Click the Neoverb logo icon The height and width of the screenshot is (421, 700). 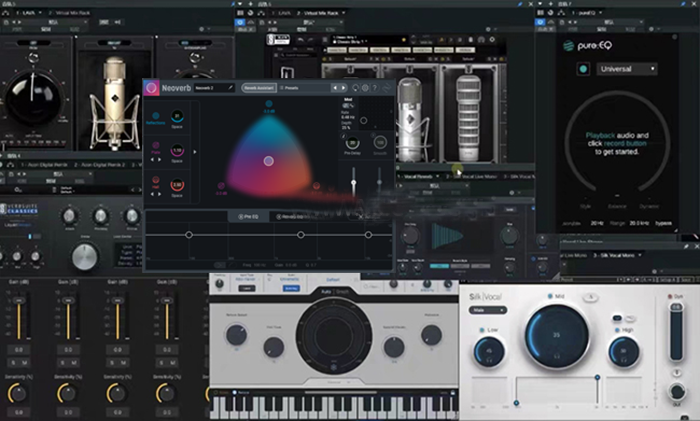pyautogui.click(x=151, y=88)
